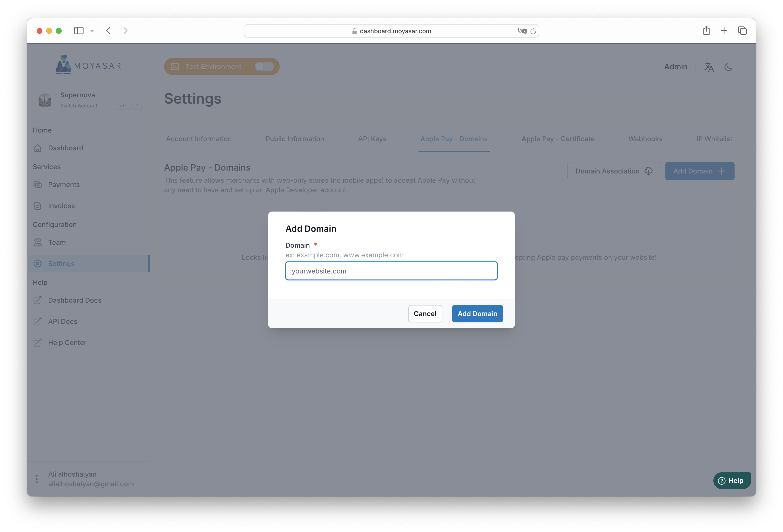Cancel the Add Domain dialog
783x532 pixels.
425,313
